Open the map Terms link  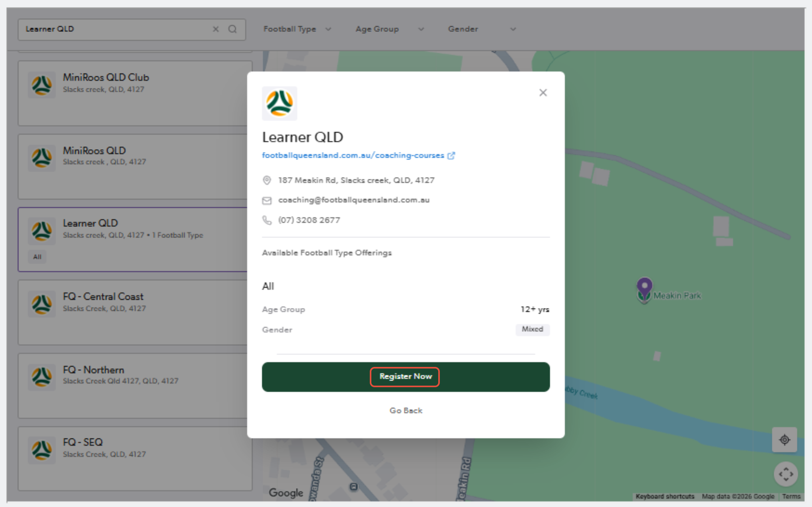[791, 496]
